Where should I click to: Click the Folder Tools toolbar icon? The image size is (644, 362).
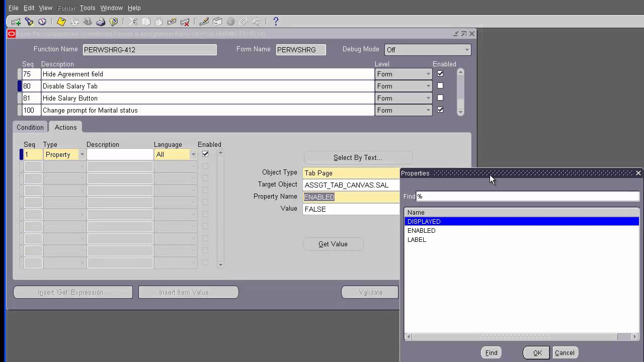coord(257,22)
